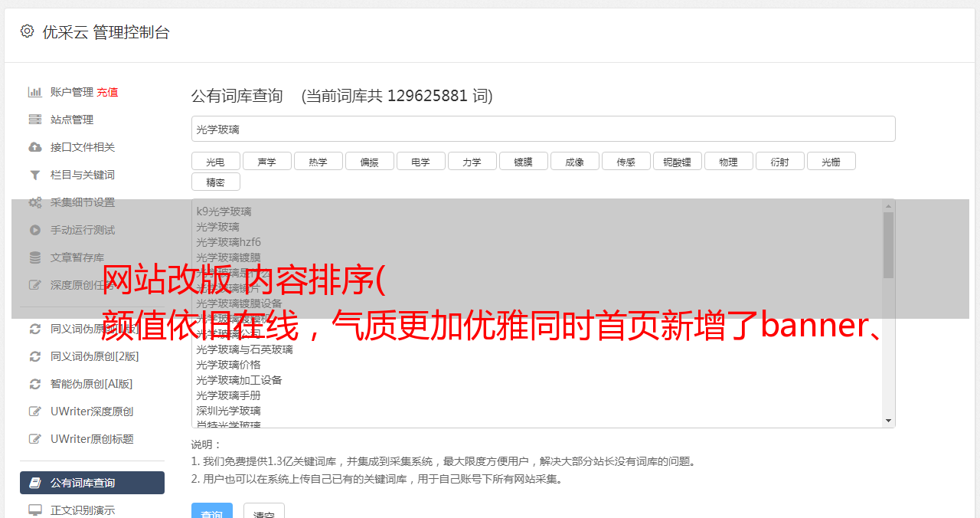Click the edit icon for UWriter原创标题

[x=35, y=439]
